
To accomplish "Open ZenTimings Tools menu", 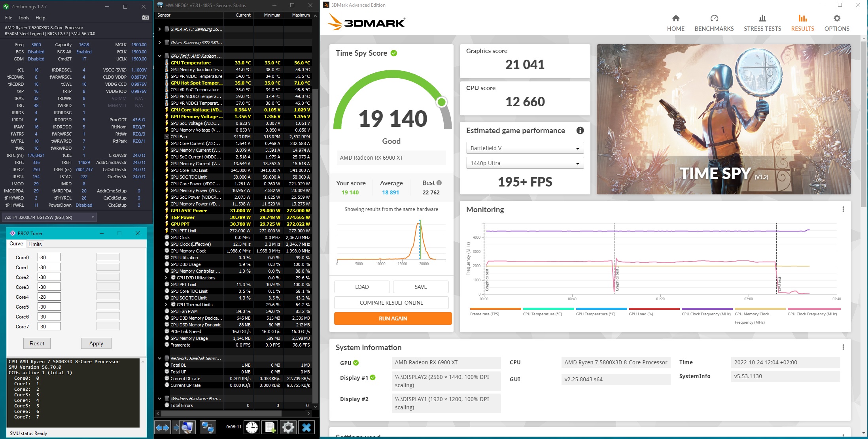I will [x=24, y=18].
